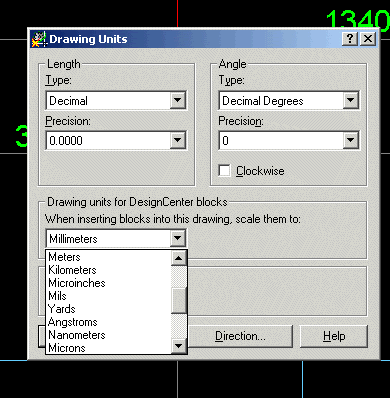Choose Microinches in the units list
The width and height of the screenshot is (390, 398).
click(x=108, y=283)
